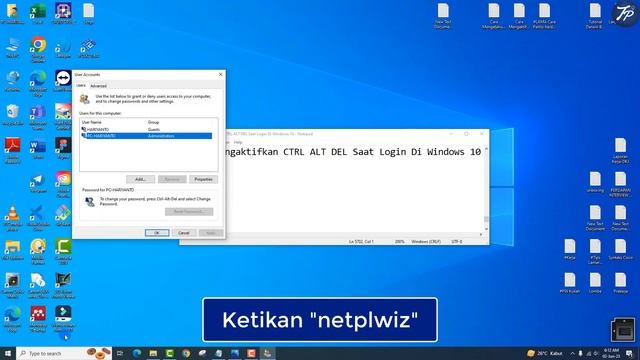Image resolution: width=640 pixels, height=360 pixels.
Task: Click Notepad's horizontal scroll right arrow
Action: [x=481, y=235]
